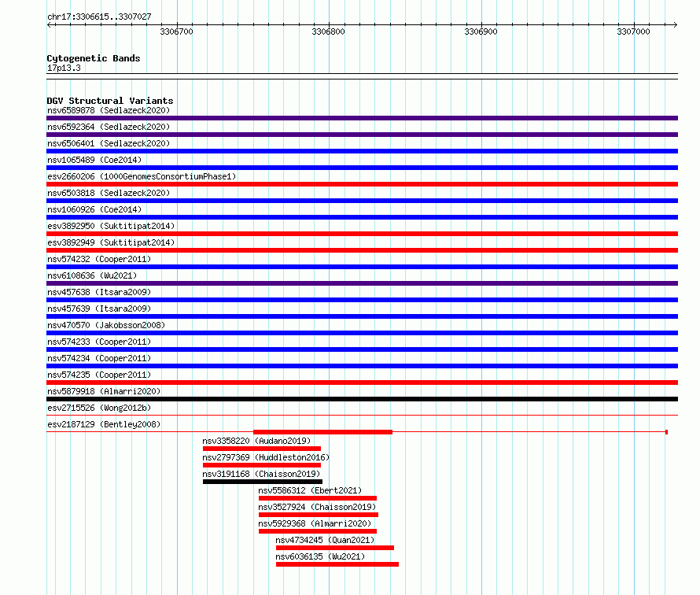
Task: Select nsv457638 (Itsara2009) label
Action: pos(99,292)
